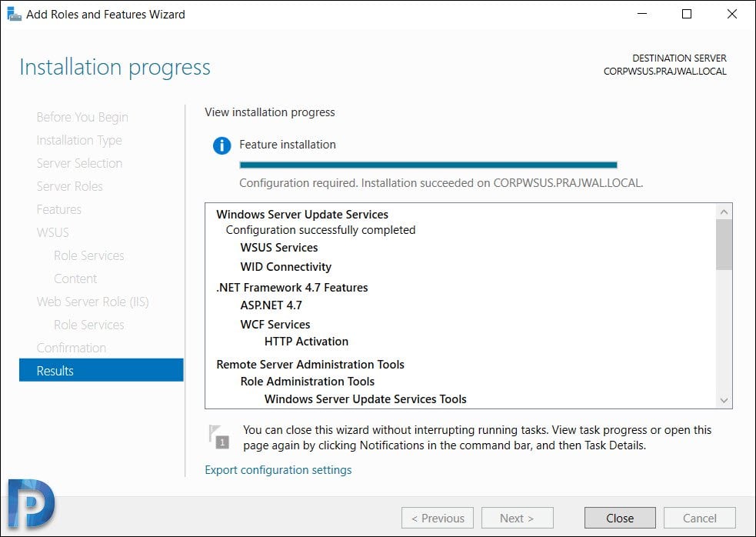The image size is (756, 537).
Task: Open the Content step
Action: click(75, 279)
